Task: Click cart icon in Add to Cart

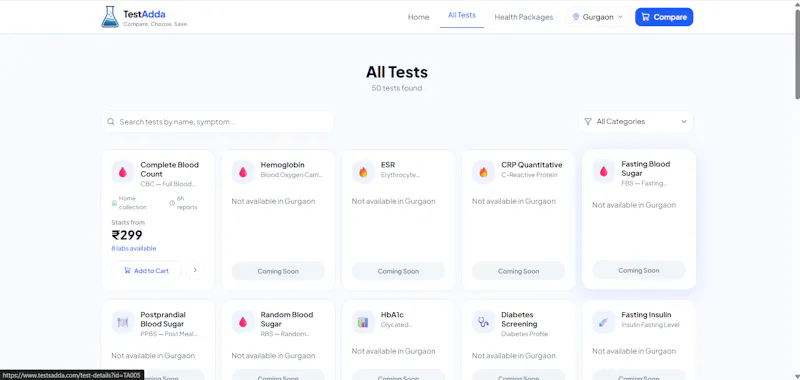Action: [128, 271]
